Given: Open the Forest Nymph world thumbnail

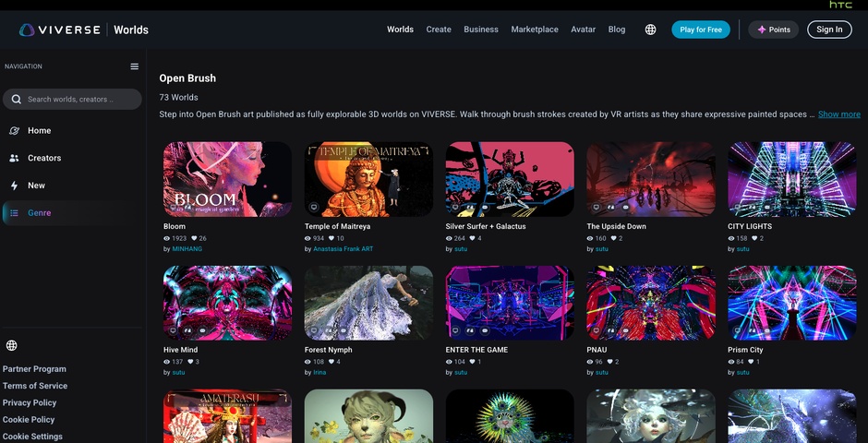Looking at the screenshot, I should [x=368, y=303].
